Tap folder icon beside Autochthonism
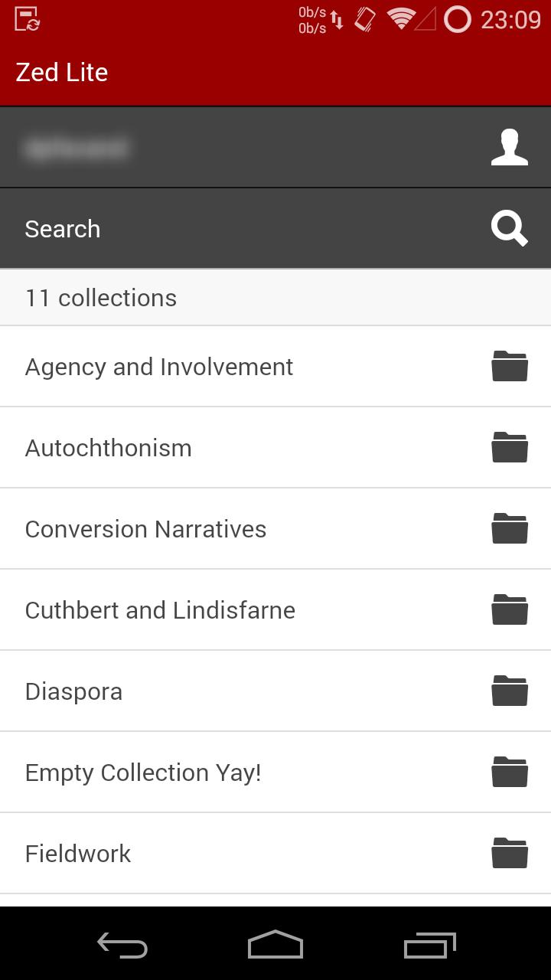The width and height of the screenshot is (551, 980). (x=510, y=448)
